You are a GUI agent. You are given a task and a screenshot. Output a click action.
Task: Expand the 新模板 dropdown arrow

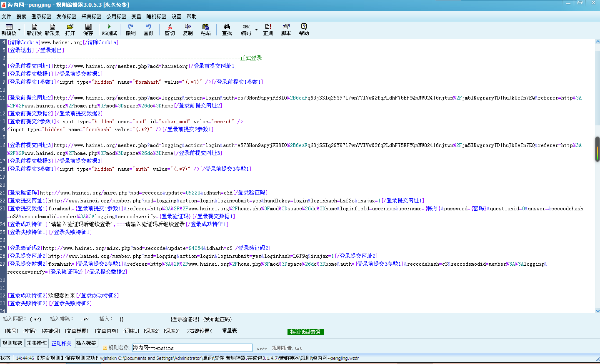20,30
